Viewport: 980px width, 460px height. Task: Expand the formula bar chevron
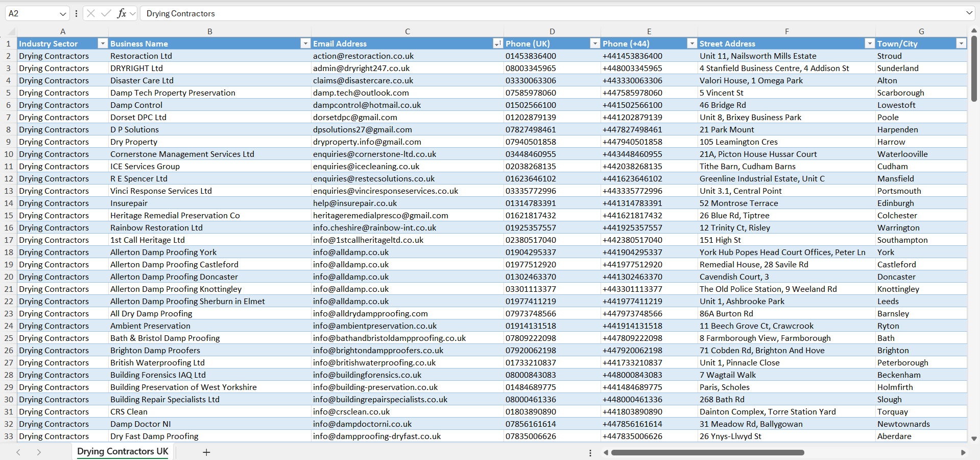coord(969,13)
